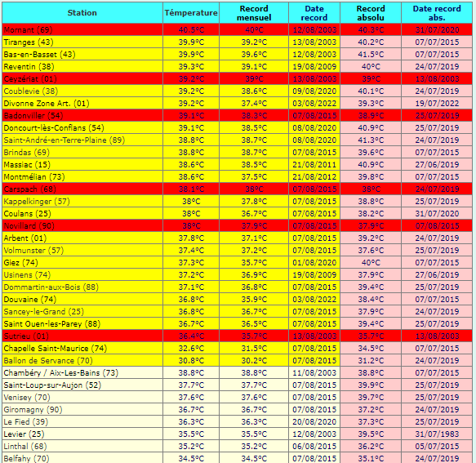Click Sutrieu's temperature 36.4°C
The width and height of the screenshot is (476, 463).
pos(191,336)
